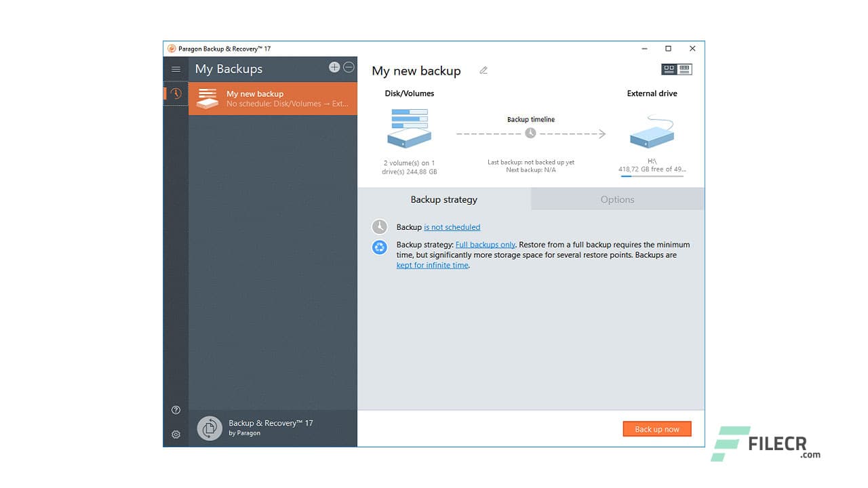Change strategy via 'Full backups only' link
Image resolution: width=868 pixels, height=488 pixels.
[x=485, y=245]
